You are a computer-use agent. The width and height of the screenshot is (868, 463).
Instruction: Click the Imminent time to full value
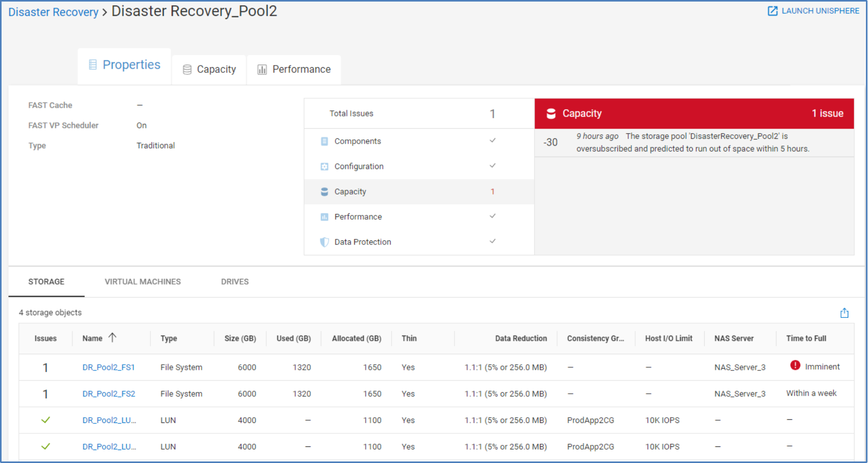point(822,367)
